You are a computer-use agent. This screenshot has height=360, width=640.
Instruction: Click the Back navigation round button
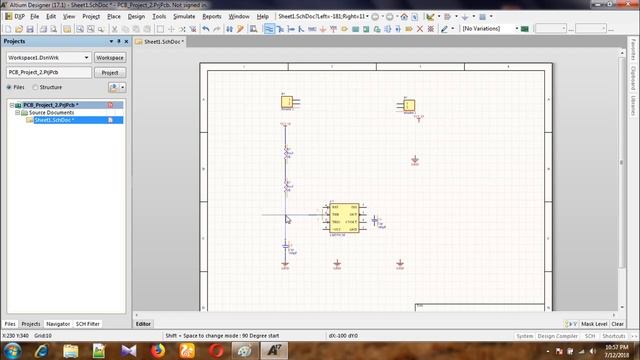pyautogui.click(x=375, y=17)
